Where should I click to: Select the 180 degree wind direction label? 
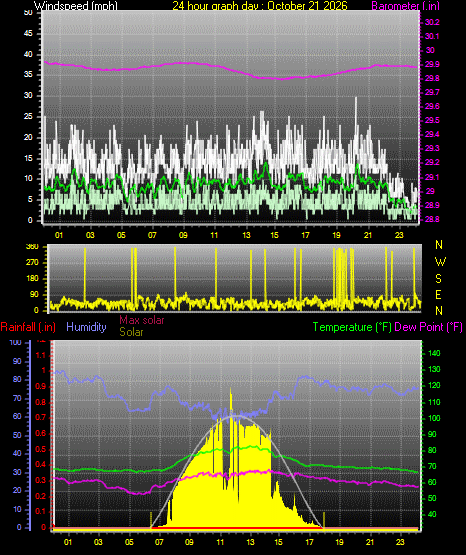[32, 279]
